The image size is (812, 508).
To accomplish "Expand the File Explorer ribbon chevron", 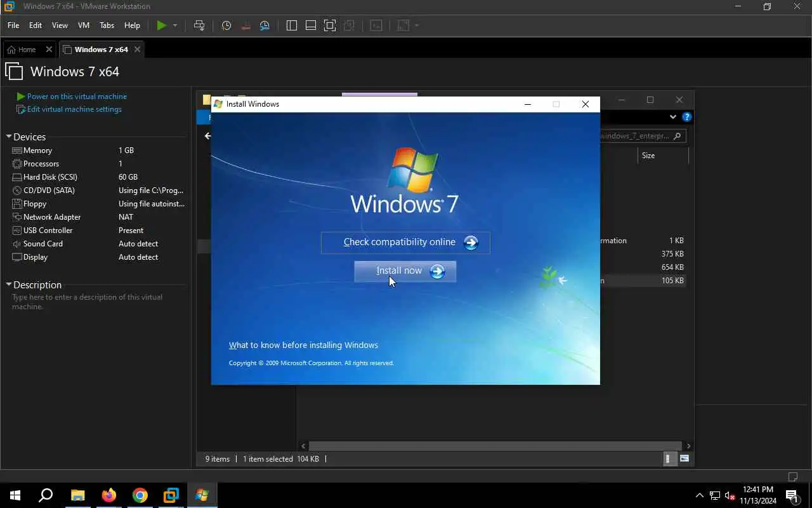I will [673, 117].
